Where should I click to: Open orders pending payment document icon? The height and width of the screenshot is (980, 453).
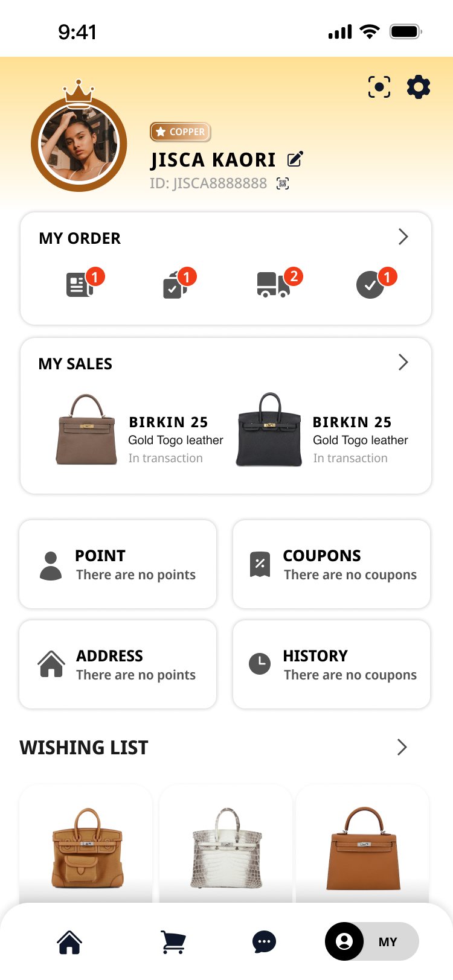click(x=79, y=285)
